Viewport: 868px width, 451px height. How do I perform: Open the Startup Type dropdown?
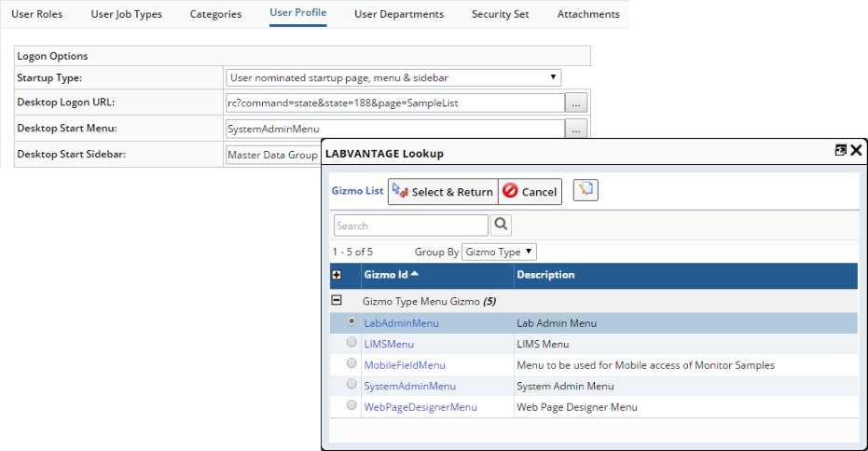pos(393,77)
